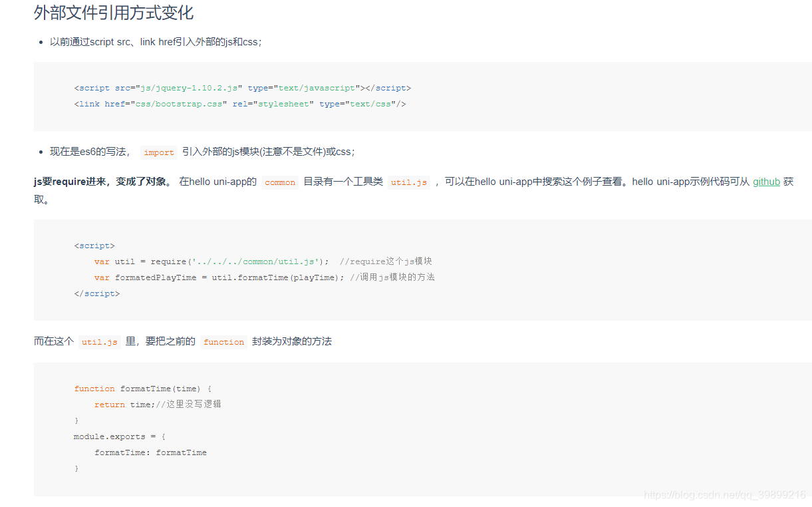Open the github link
This screenshot has width=812, height=507.
pyautogui.click(x=766, y=182)
